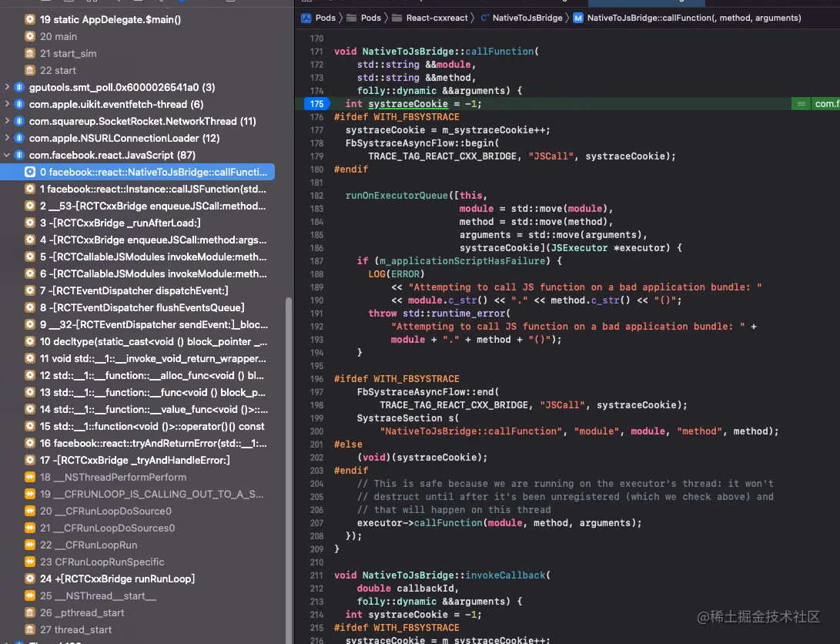
Task: Select frame 12 __function::__alloc_func
Action: click(145, 376)
